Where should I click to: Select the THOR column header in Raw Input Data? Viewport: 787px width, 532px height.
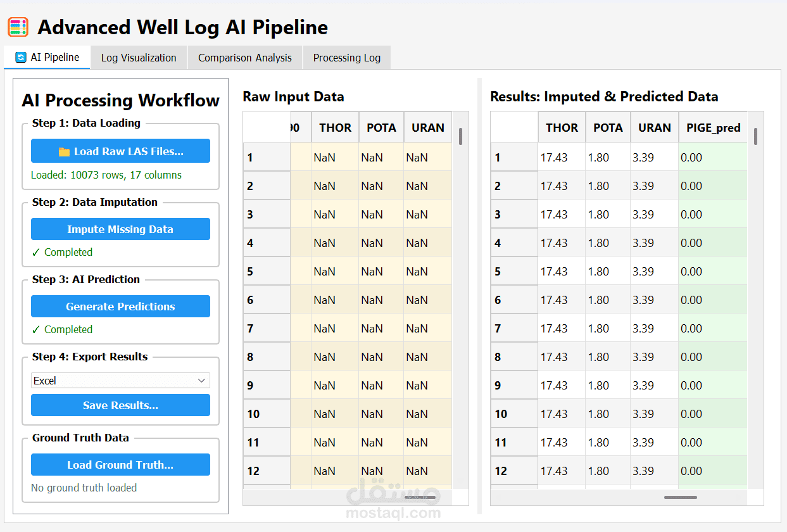335,127
